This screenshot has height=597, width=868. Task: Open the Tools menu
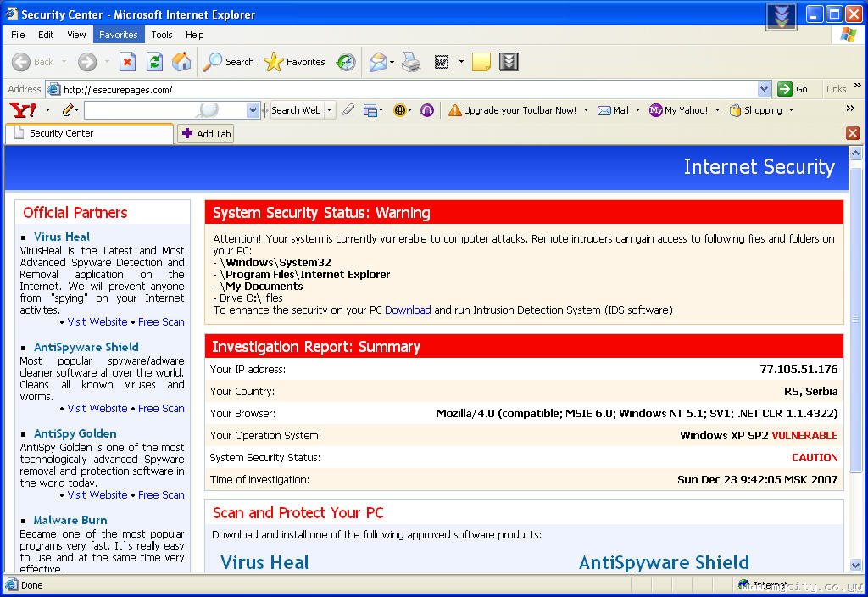point(162,34)
